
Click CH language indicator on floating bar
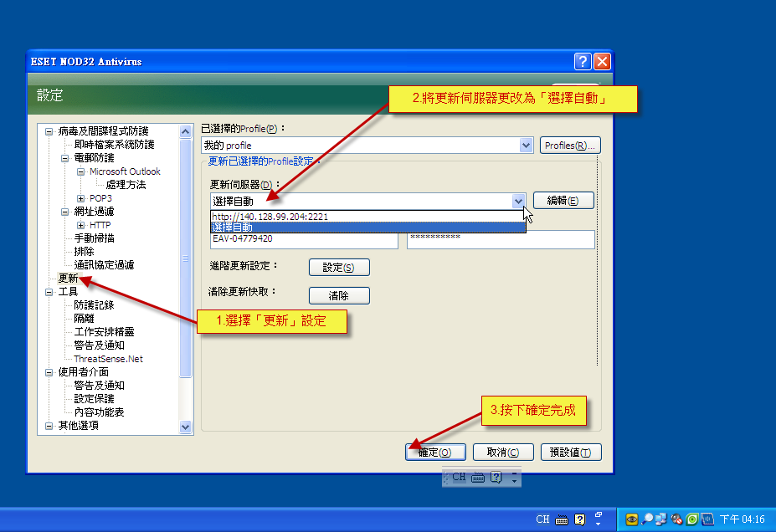[459, 477]
